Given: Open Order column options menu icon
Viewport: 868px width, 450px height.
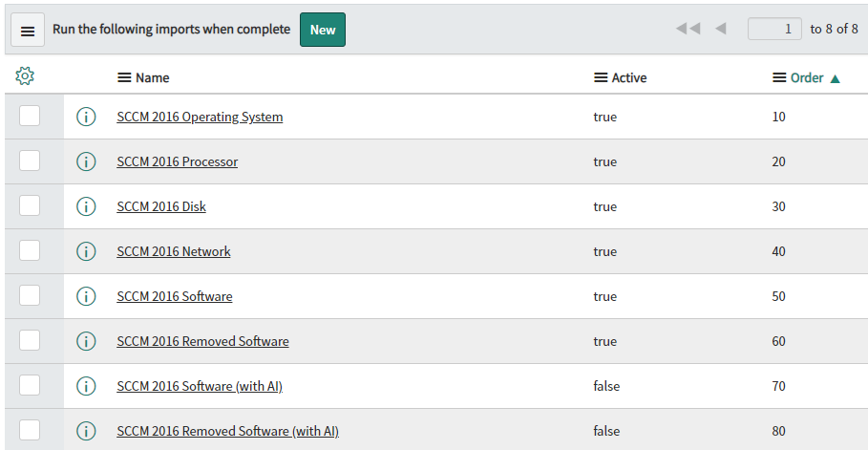Looking at the screenshot, I should [779, 77].
